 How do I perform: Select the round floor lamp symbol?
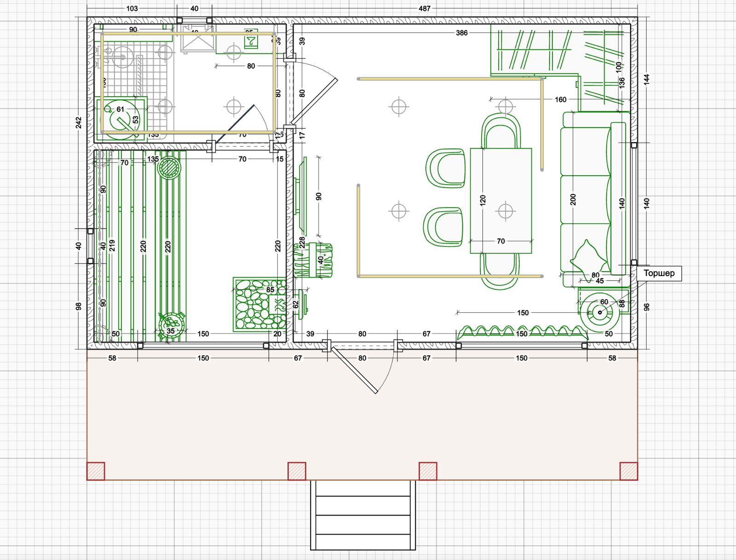600,312
